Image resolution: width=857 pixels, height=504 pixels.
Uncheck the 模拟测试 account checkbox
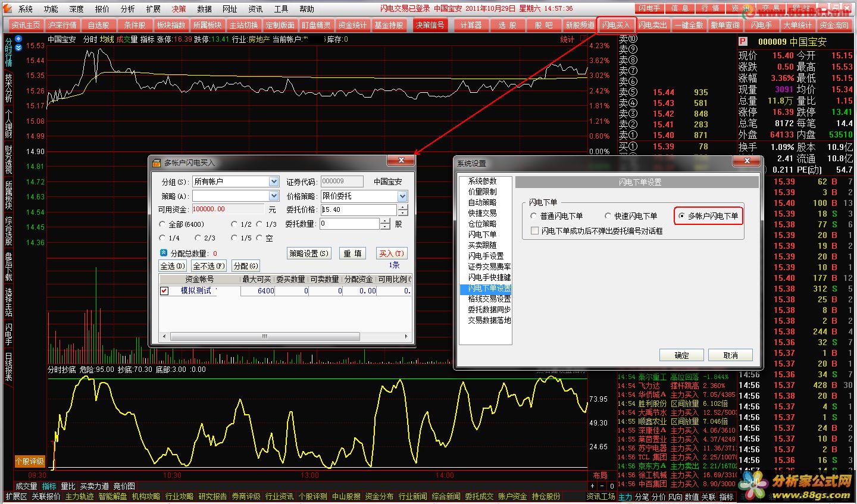point(165,291)
